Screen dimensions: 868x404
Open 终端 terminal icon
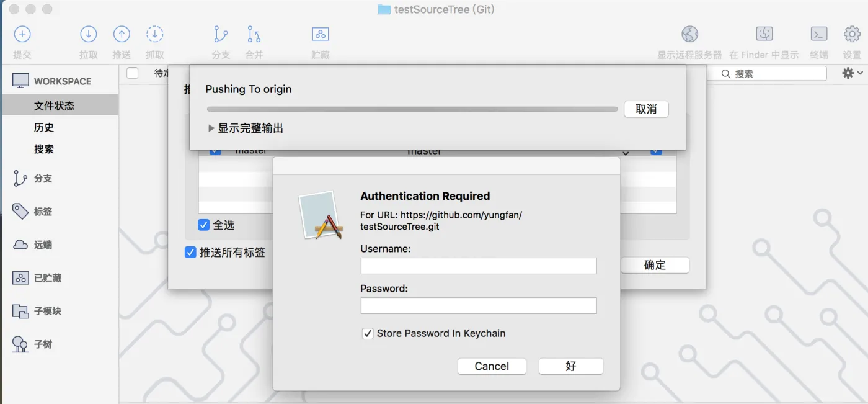coord(819,34)
